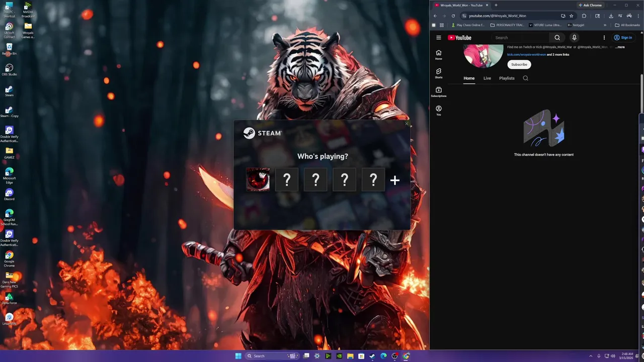Reload the YouTube page in Chrome
The height and width of the screenshot is (362, 644).
(x=453, y=16)
